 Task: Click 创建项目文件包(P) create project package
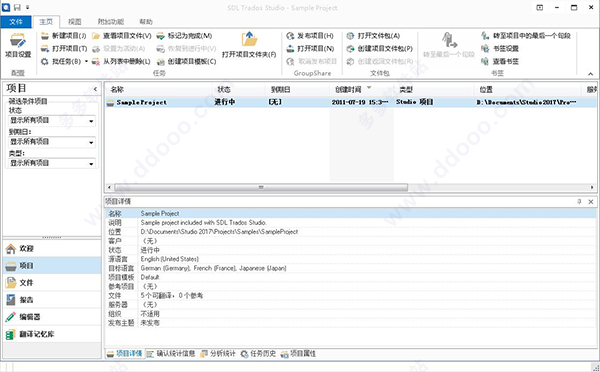tap(380, 49)
